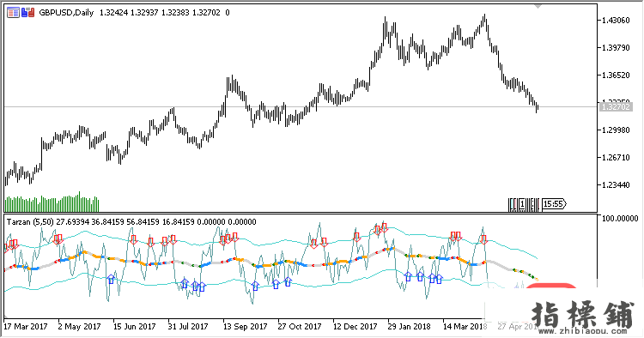Click date label 31 Jul 2017
The width and height of the screenshot is (644, 338).
point(188,327)
